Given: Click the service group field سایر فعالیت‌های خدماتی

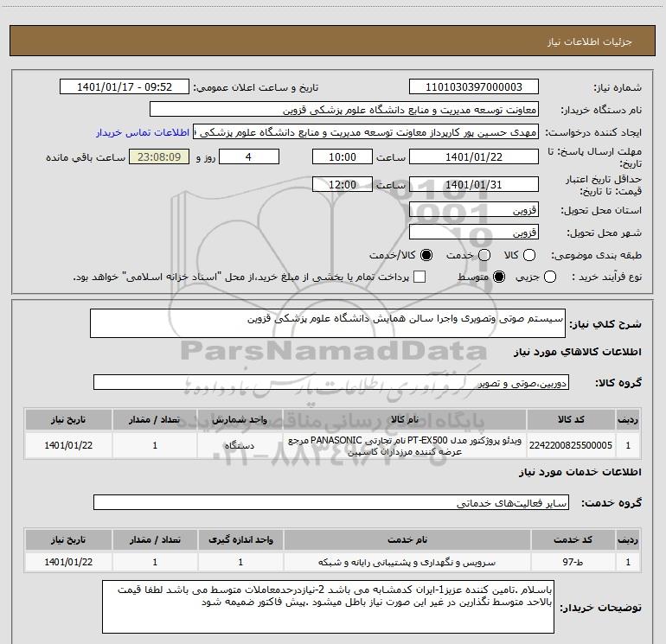Looking at the screenshot, I should pos(331,502).
